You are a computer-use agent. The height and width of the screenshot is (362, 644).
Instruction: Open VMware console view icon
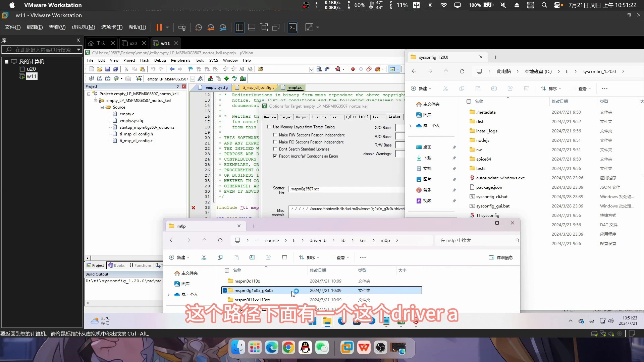pos(293,27)
